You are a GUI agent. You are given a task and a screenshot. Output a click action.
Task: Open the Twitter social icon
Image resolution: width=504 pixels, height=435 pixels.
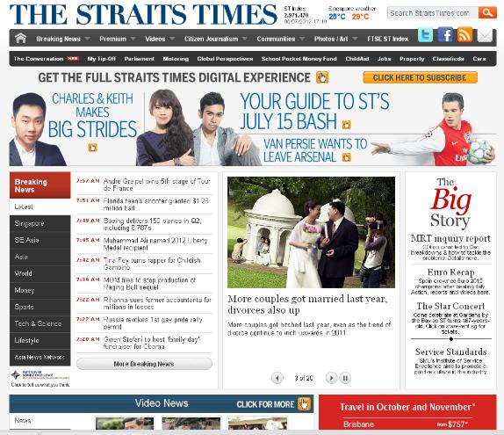coord(425,35)
